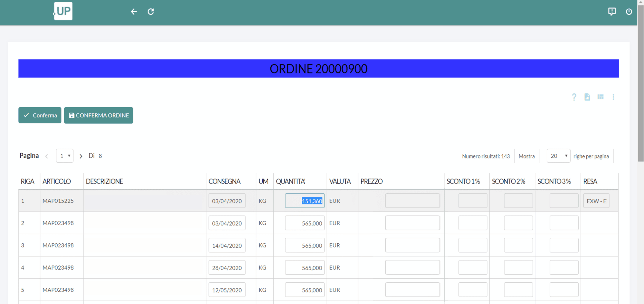Click the ORDINE 20000900 title banner

click(318, 68)
